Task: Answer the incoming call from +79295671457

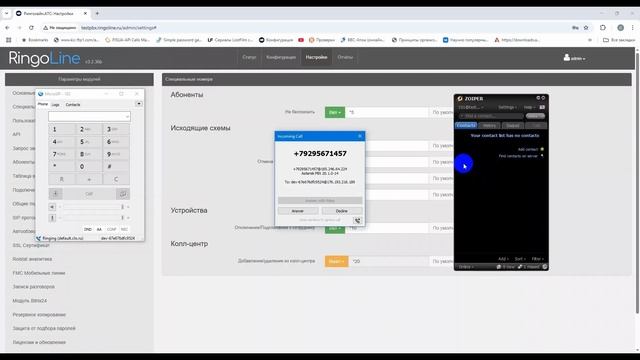Action: [298, 211]
